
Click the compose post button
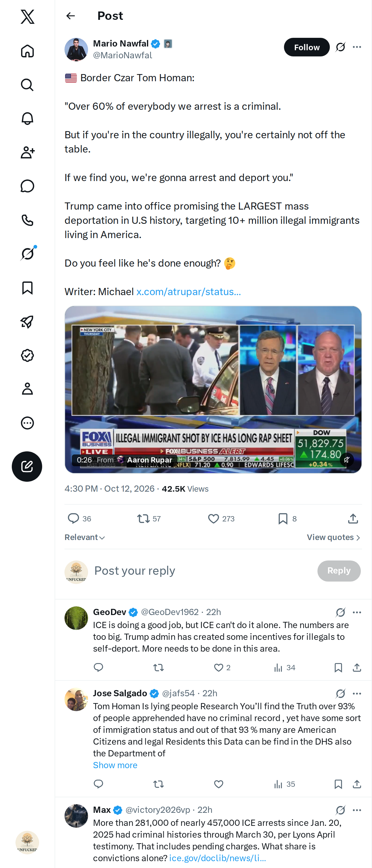(27, 466)
